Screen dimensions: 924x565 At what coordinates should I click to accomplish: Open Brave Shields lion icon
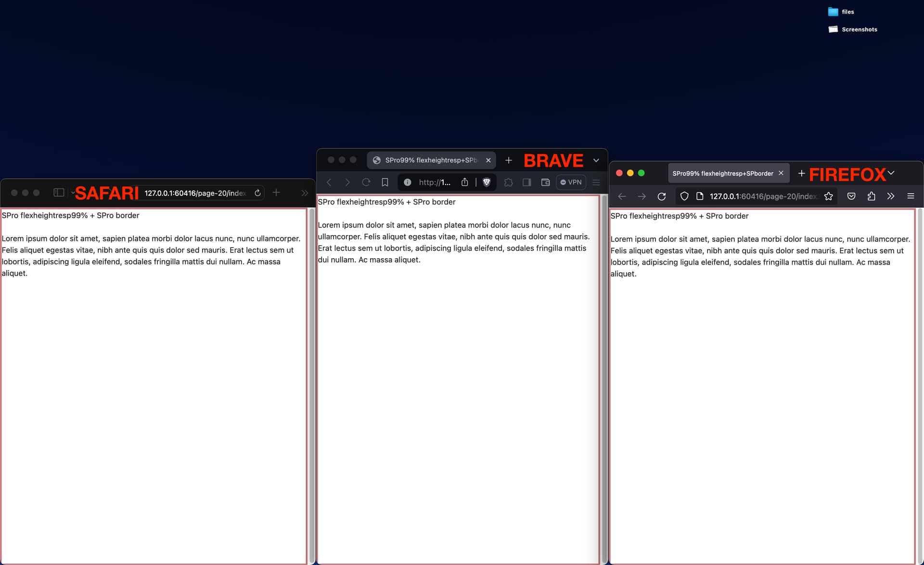[487, 182]
